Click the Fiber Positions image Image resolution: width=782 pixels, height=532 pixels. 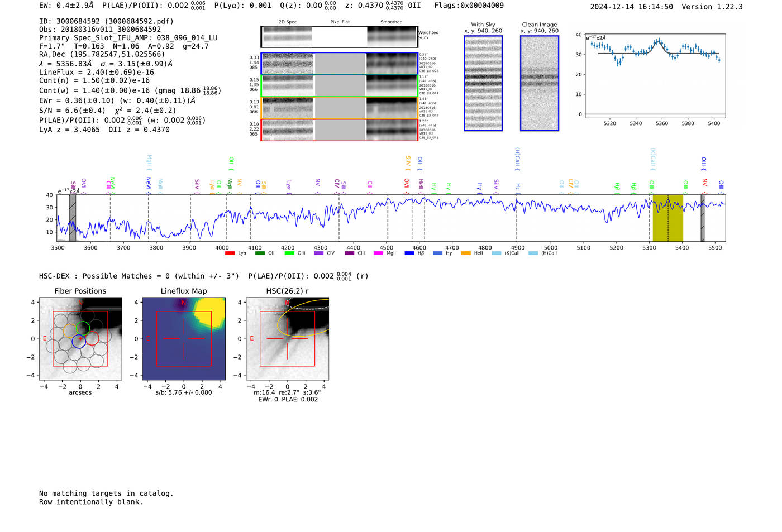coord(80,339)
